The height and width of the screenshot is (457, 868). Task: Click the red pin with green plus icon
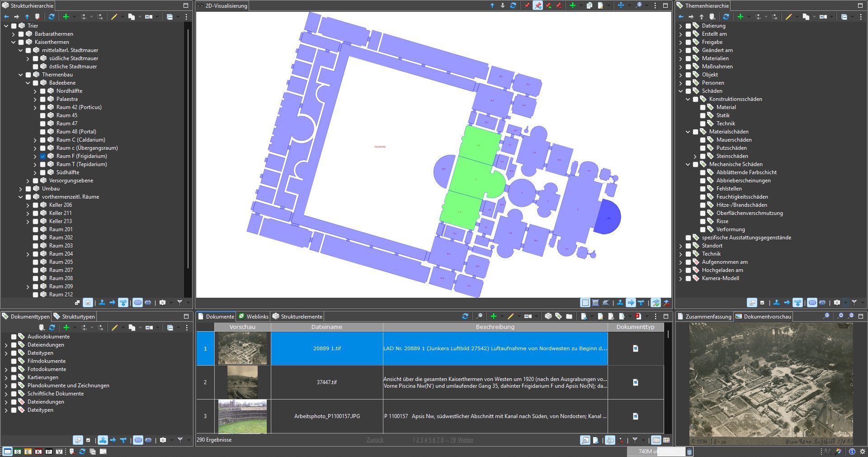pyautogui.click(x=548, y=5)
